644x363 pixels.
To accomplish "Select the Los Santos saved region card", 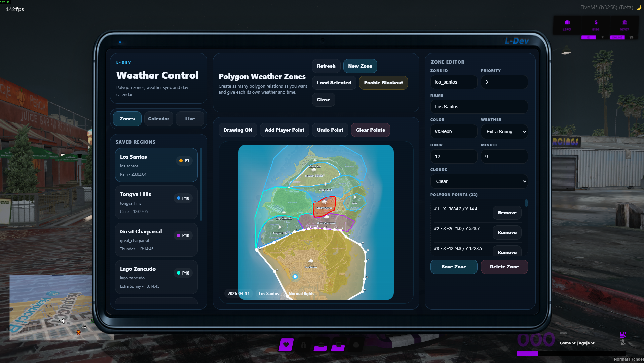I will 156,165.
